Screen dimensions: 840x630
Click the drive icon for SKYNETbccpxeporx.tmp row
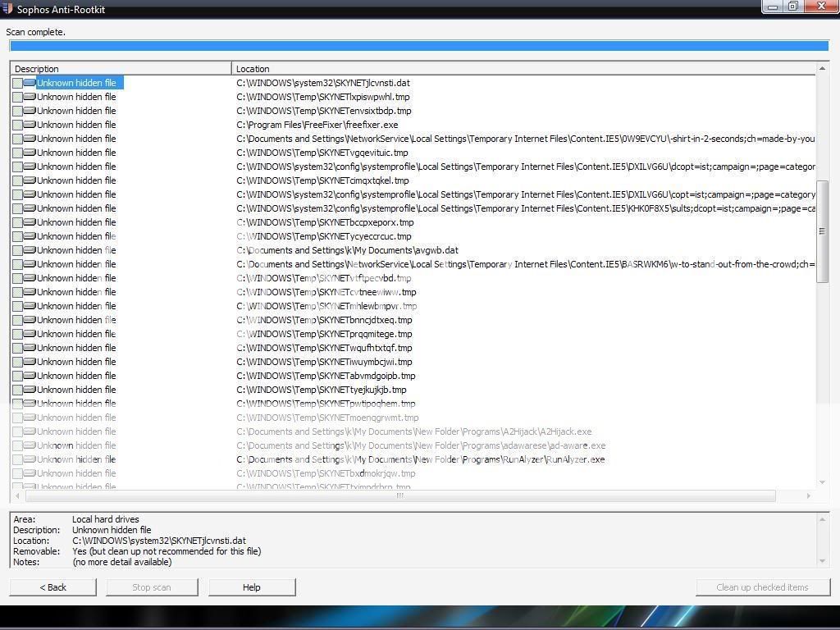[x=30, y=221]
